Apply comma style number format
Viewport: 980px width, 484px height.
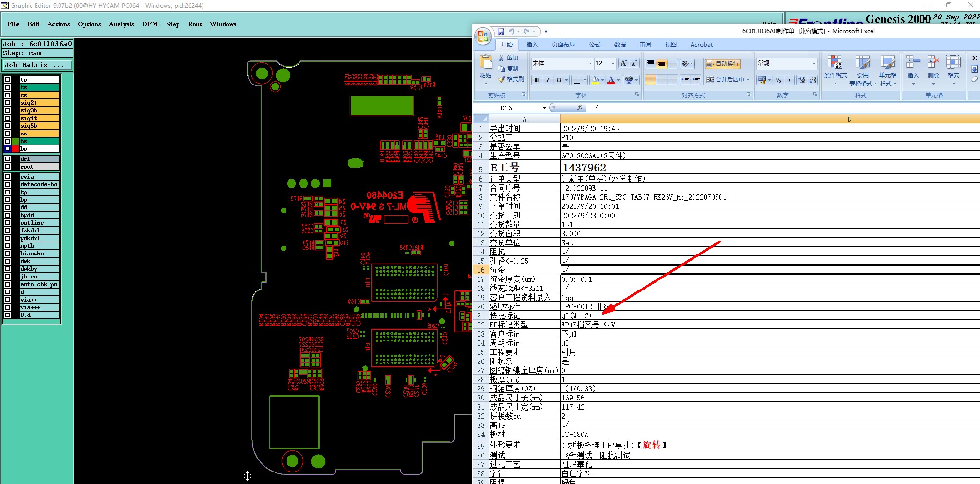(x=789, y=80)
